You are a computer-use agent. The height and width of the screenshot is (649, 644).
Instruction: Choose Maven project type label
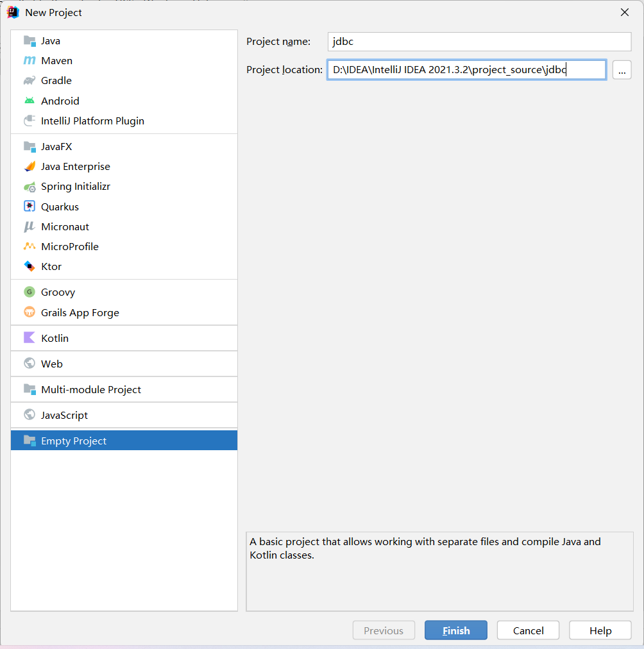click(56, 61)
